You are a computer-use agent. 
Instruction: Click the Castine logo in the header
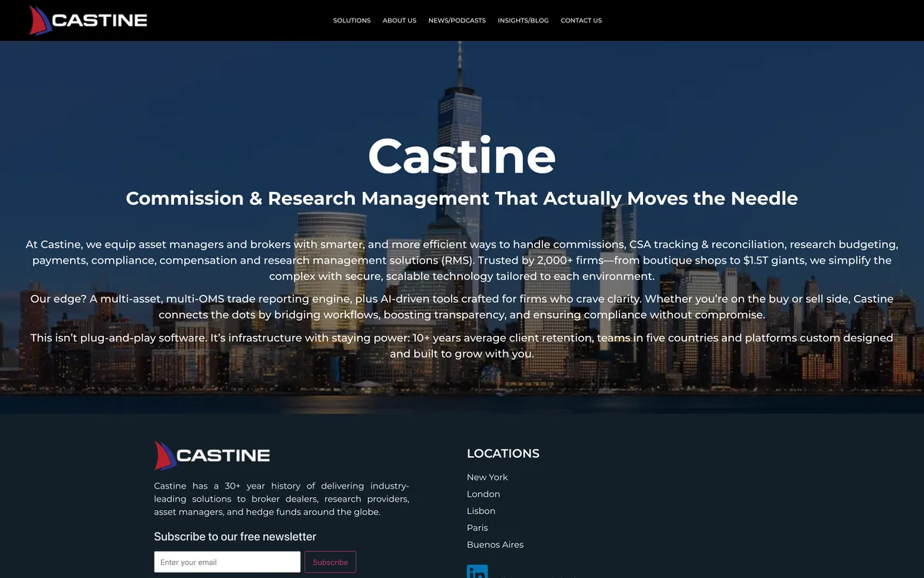(88, 20)
